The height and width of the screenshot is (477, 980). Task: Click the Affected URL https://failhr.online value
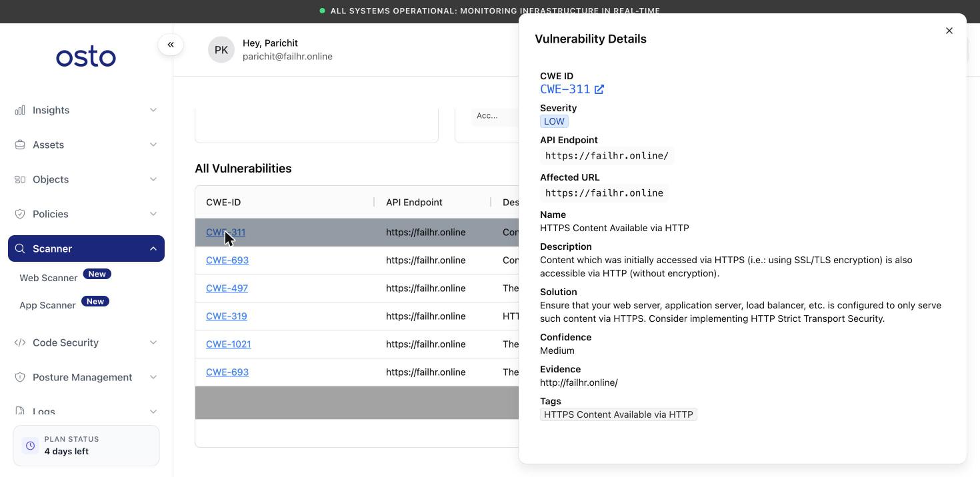point(604,193)
